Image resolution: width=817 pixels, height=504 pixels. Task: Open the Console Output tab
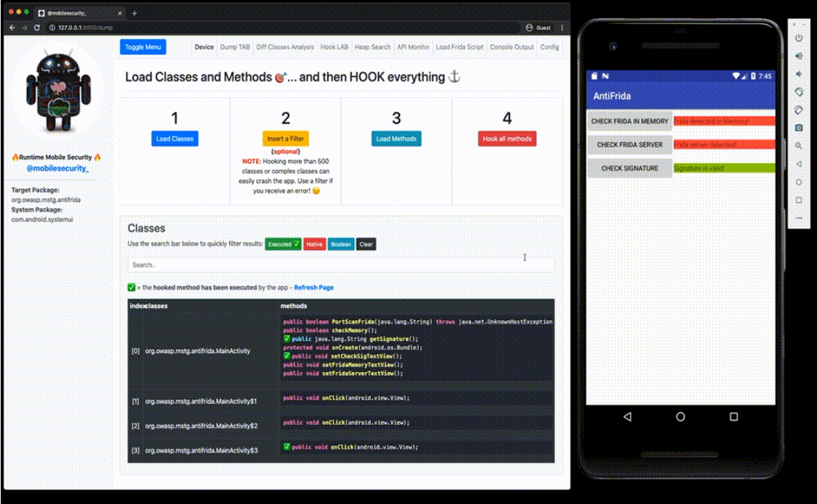tap(512, 47)
